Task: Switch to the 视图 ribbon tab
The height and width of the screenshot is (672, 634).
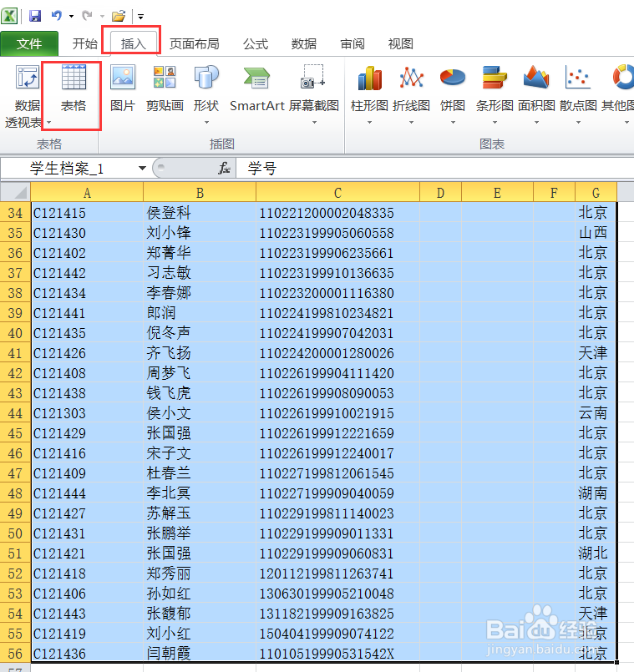Action: pyautogui.click(x=401, y=43)
